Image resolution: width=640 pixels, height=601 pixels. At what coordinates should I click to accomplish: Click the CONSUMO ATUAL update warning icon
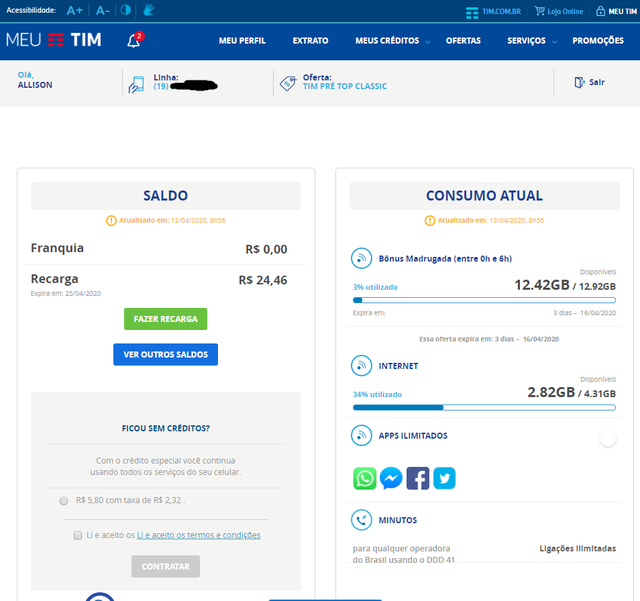(x=430, y=220)
